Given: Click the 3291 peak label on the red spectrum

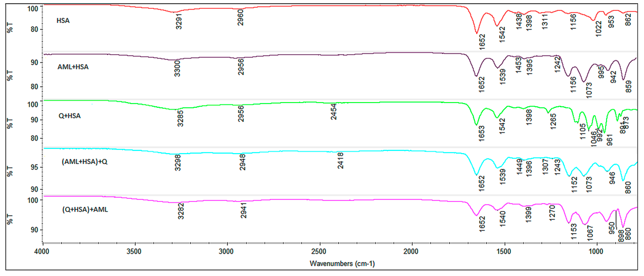Looking at the screenshot, I should click(x=179, y=21).
